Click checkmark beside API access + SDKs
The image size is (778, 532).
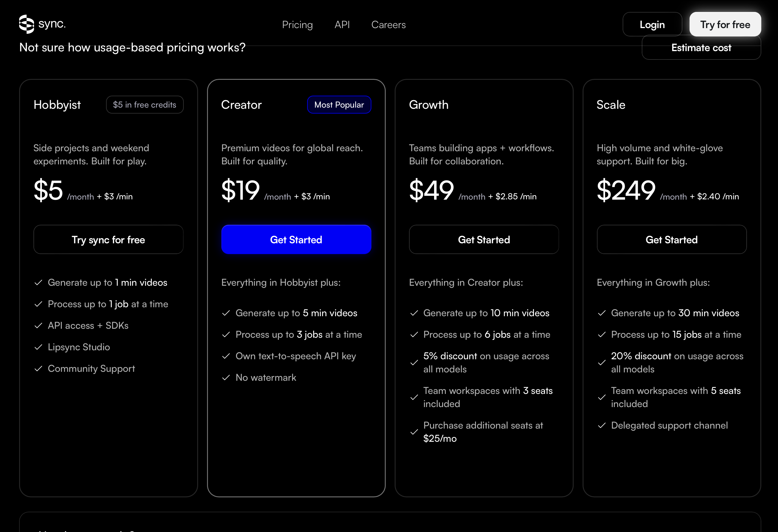pyautogui.click(x=39, y=325)
